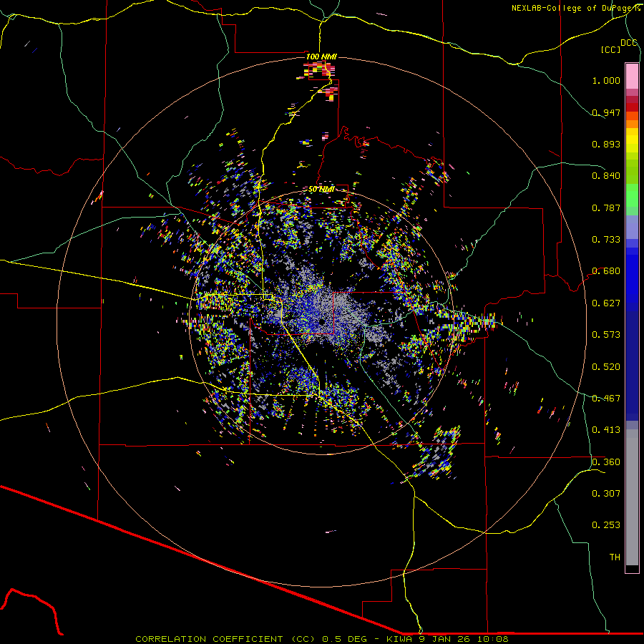Click the 50 NMI range ring label
Screen dimensions: 644x644
(321, 189)
